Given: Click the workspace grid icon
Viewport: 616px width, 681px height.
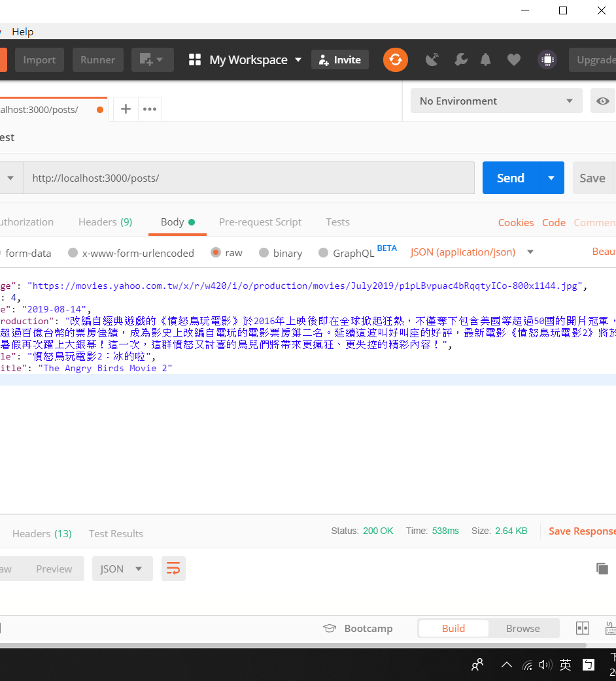Looking at the screenshot, I should (195, 59).
